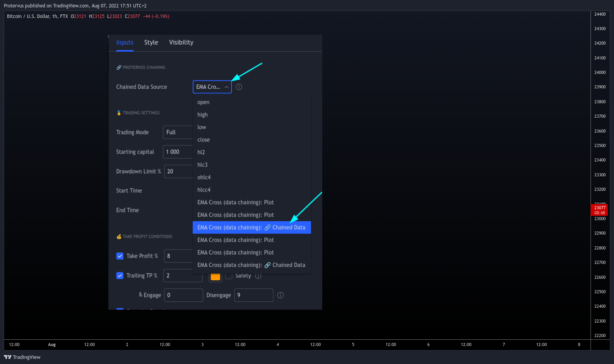Click the Drawdown Limit % input field
614x364 pixels.
pos(179,171)
